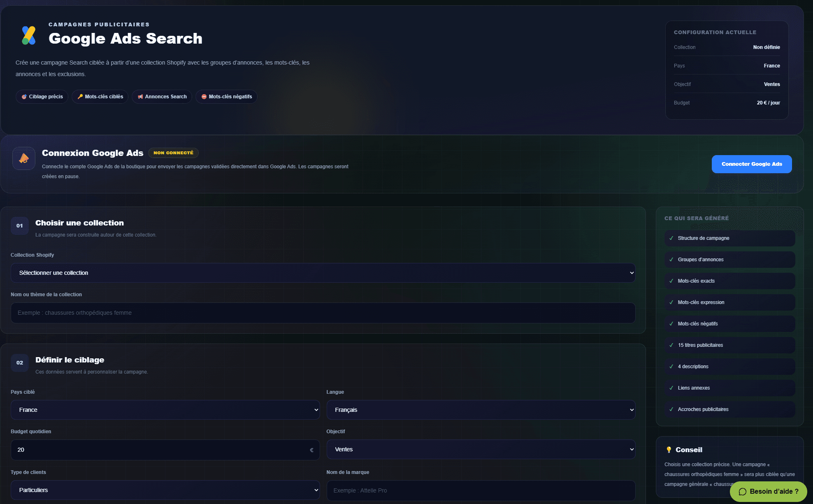Click the checkmark beside Liens annexes
This screenshot has width=813, height=504.
pyautogui.click(x=671, y=388)
